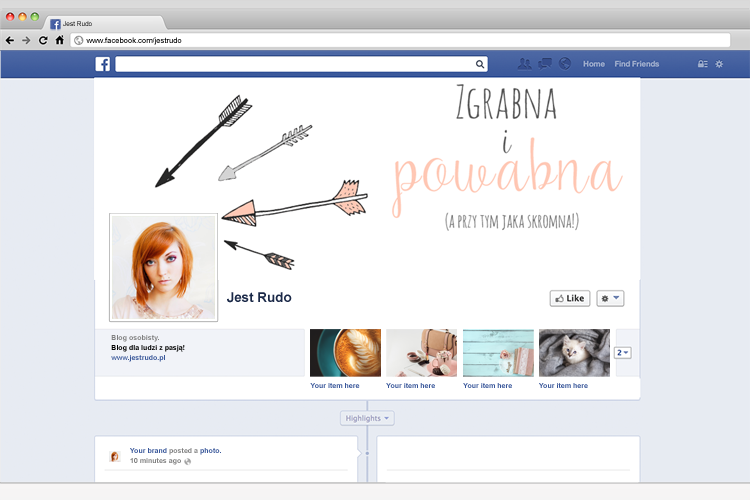
Task: Open the handbag and cosmetics thumbnail
Action: pos(421,353)
